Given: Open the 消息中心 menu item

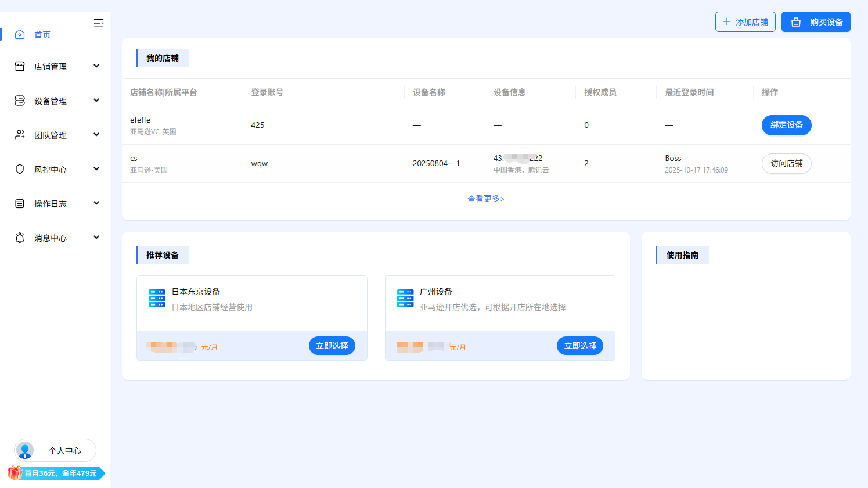Looking at the screenshot, I should [51, 238].
